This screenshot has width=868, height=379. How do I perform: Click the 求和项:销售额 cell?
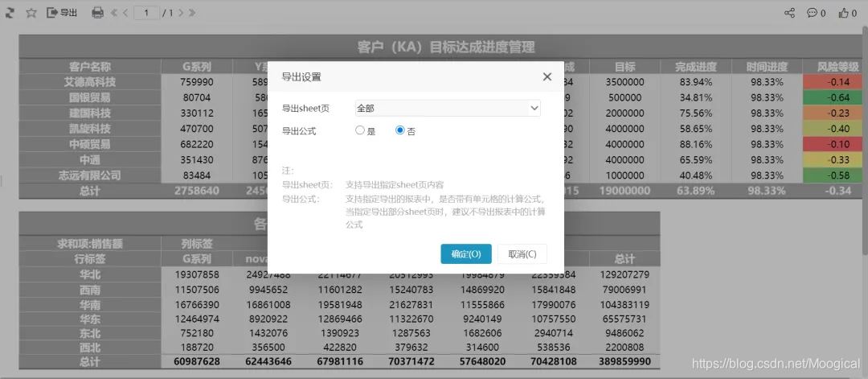[x=90, y=243]
